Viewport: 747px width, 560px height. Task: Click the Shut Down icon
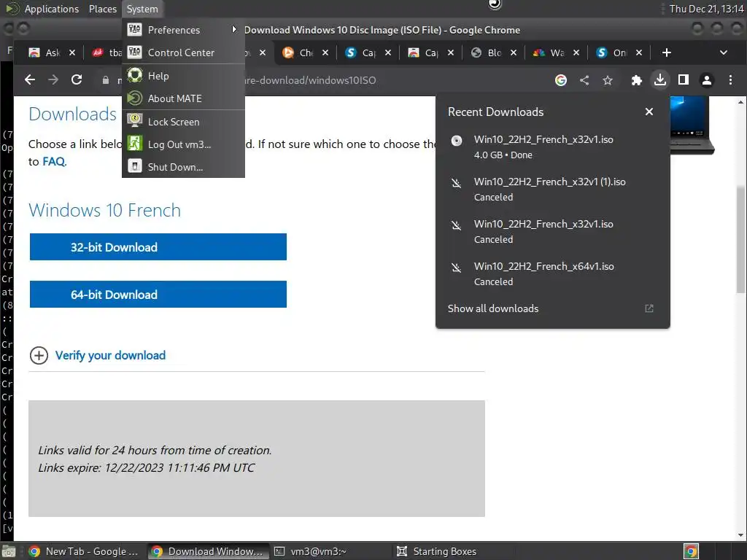[135, 166]
